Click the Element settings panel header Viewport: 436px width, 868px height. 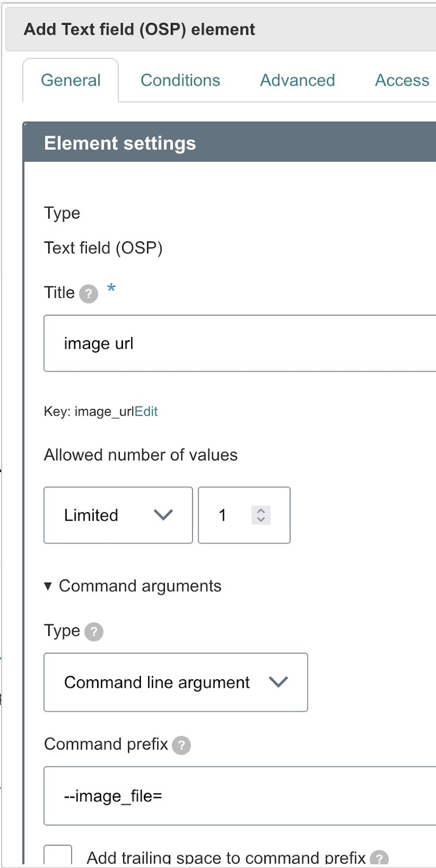click(228, 143)
